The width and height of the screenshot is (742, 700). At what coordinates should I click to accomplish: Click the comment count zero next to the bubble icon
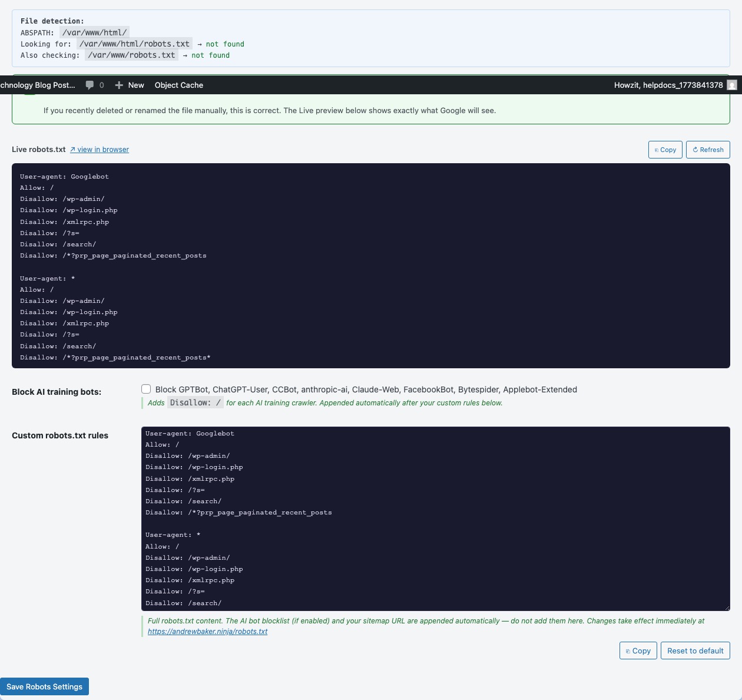click(101, 85)
